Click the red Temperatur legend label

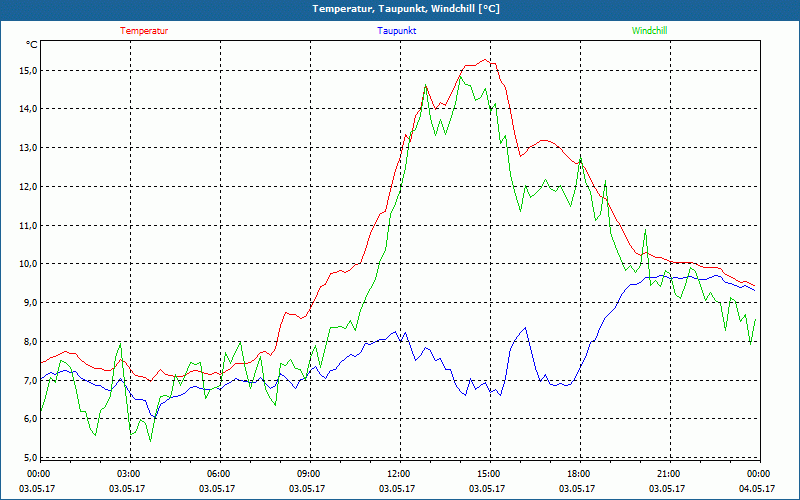click(x=144, y=31)
